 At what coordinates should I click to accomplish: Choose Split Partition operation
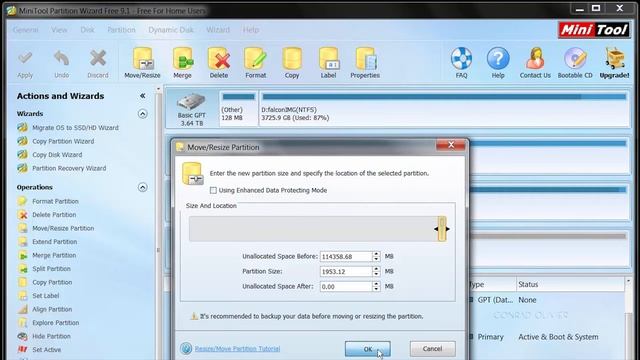[x=51, y=269]
